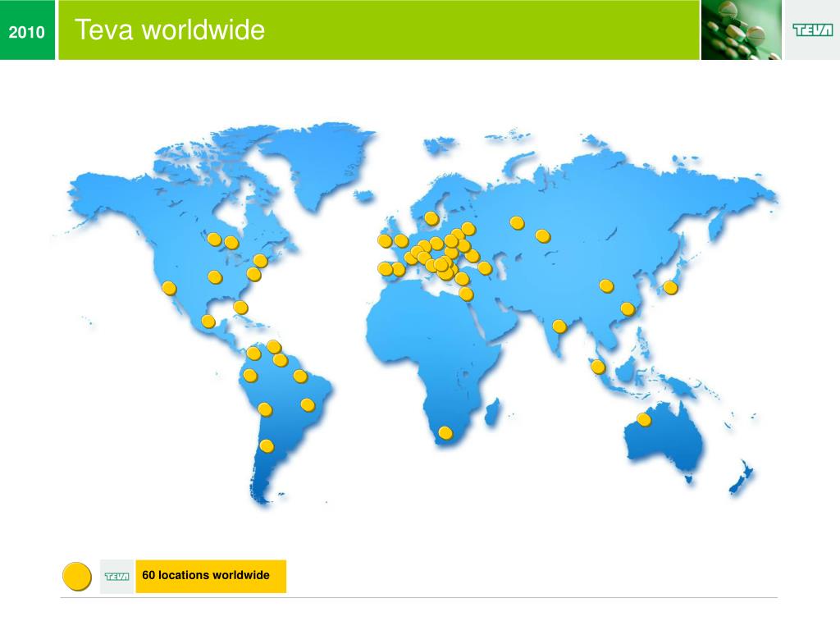840x630 pixels.
Task: Click the yellow marker in Japan
Action: pyautogui.click(x=670, y=288)
